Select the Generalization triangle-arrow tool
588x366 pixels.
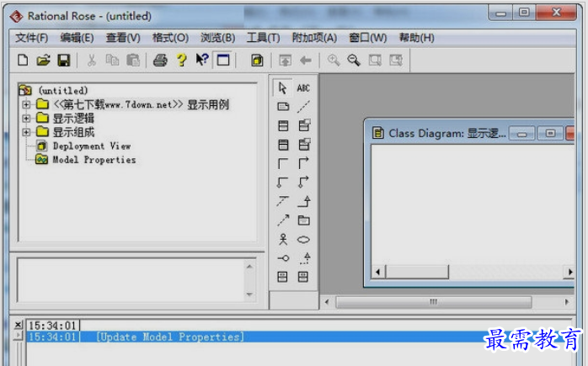tap(304, 201)
